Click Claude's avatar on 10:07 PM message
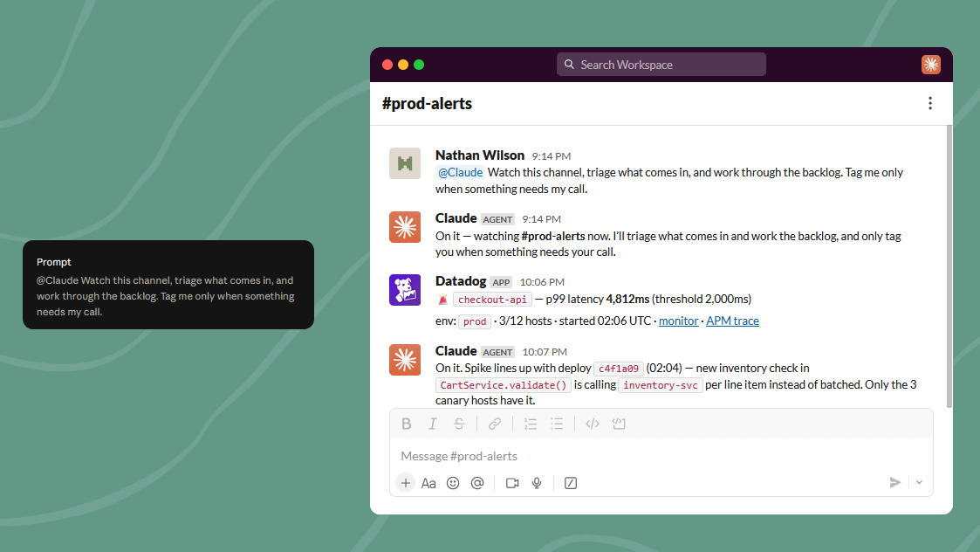 click(x=405, y=359)
